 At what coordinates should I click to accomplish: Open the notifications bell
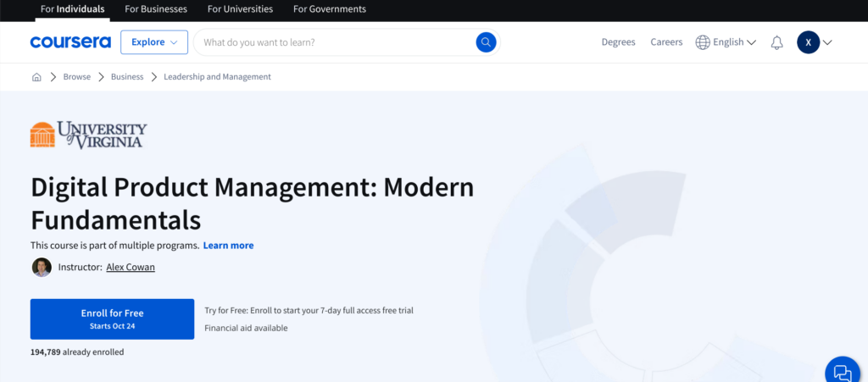[x=776, y=42]
